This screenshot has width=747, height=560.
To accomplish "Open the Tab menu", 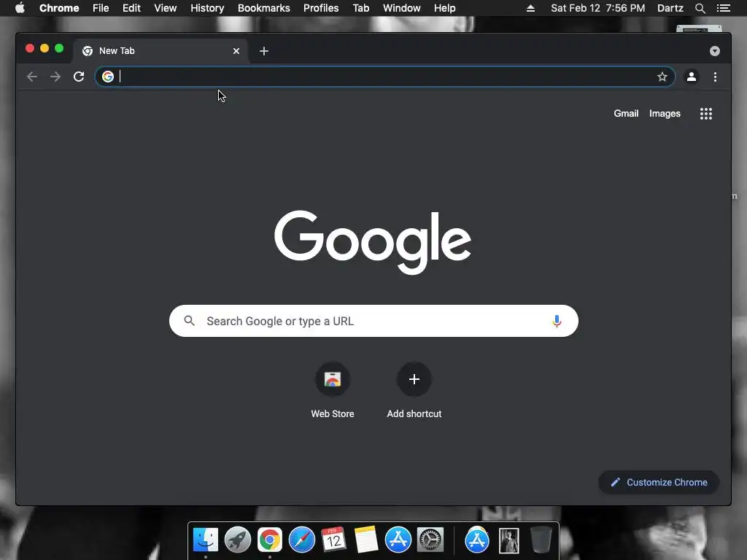I will click(x=360, y=8).
